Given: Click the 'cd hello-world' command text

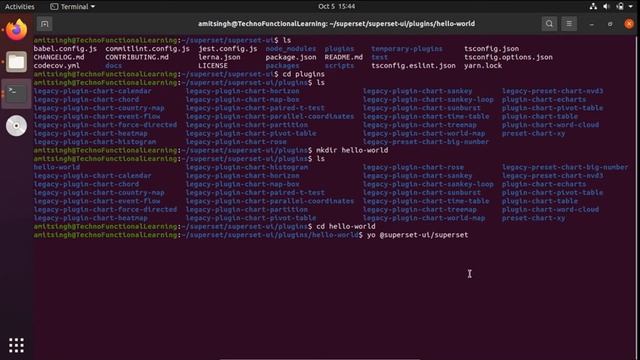Looking at the screenshot, I should click(346, 227).
